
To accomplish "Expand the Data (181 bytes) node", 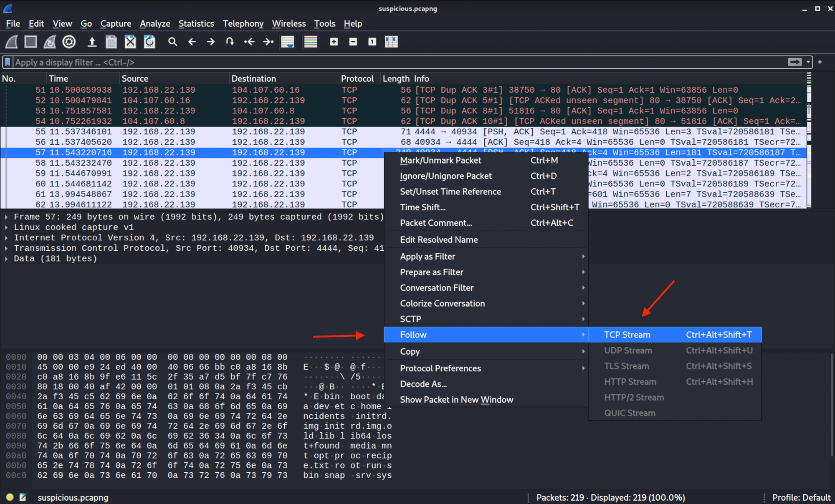I will tap(6, 259).
